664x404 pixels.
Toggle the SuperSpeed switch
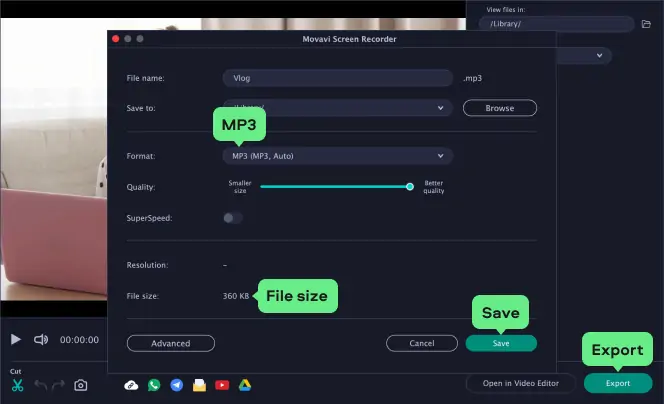point(232,218)
